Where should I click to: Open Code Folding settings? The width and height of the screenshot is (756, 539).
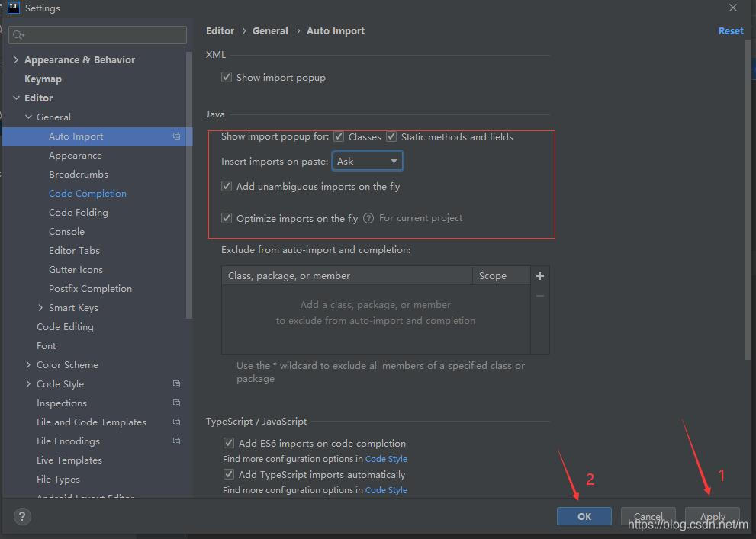(x=78, y=213)
